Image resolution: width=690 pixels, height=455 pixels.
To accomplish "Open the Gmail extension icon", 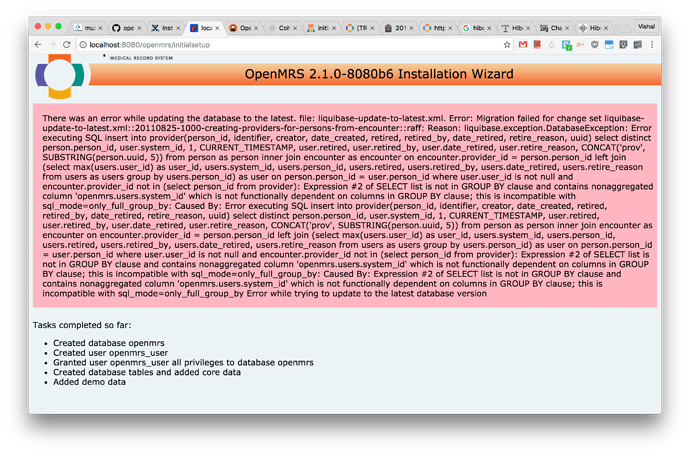I will coord(523,44).
